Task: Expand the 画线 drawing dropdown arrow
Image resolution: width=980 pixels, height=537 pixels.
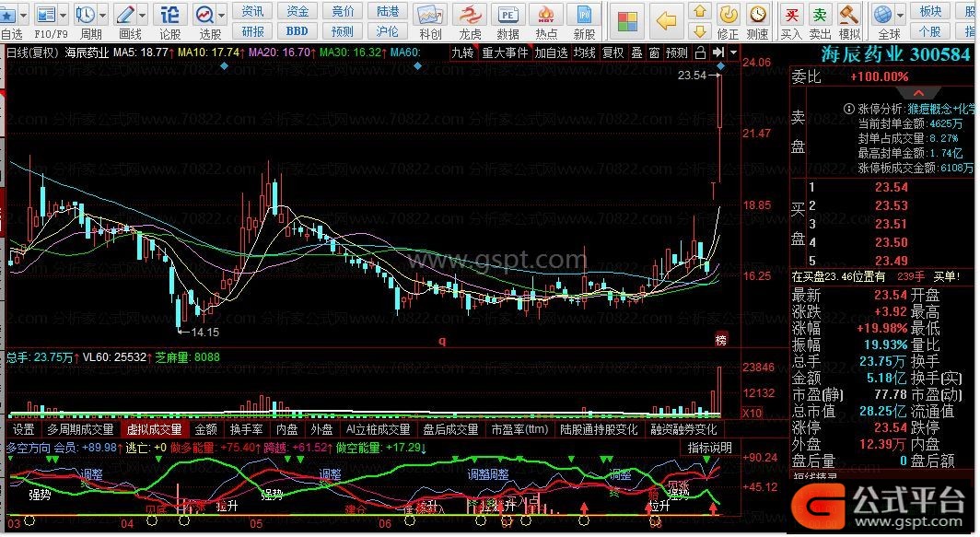Action: 143,15
